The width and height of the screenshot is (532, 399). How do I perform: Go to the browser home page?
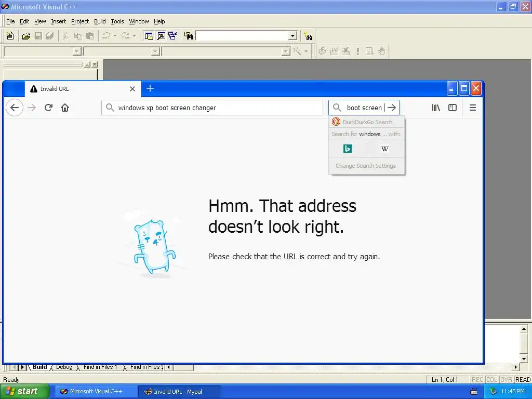(x=65, y=108)
